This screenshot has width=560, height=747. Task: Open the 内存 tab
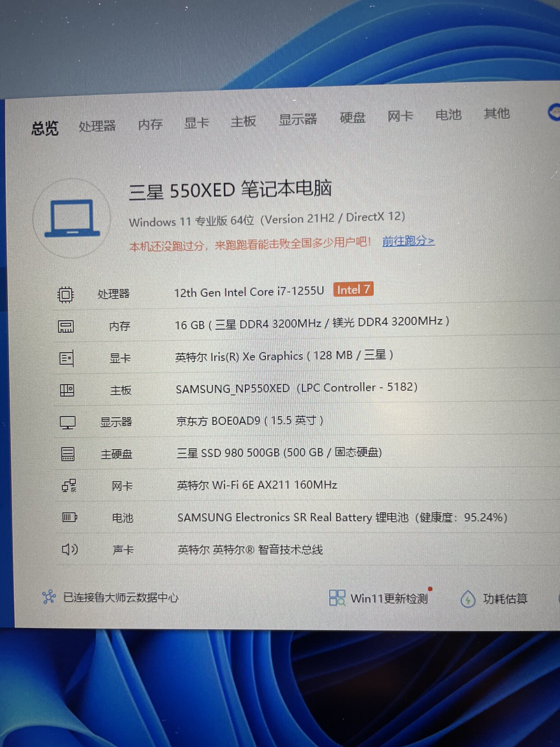pos(150,124)
